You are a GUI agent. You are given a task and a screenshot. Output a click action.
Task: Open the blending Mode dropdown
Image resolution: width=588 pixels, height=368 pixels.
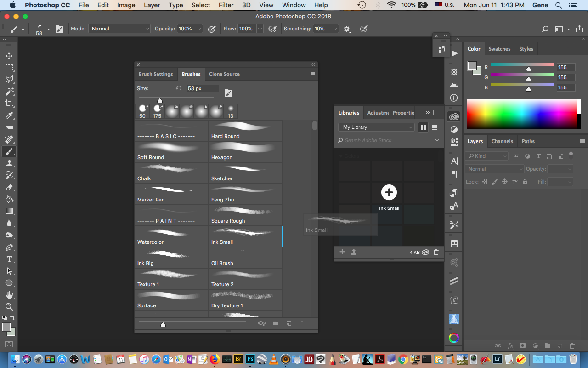(119, 29)
